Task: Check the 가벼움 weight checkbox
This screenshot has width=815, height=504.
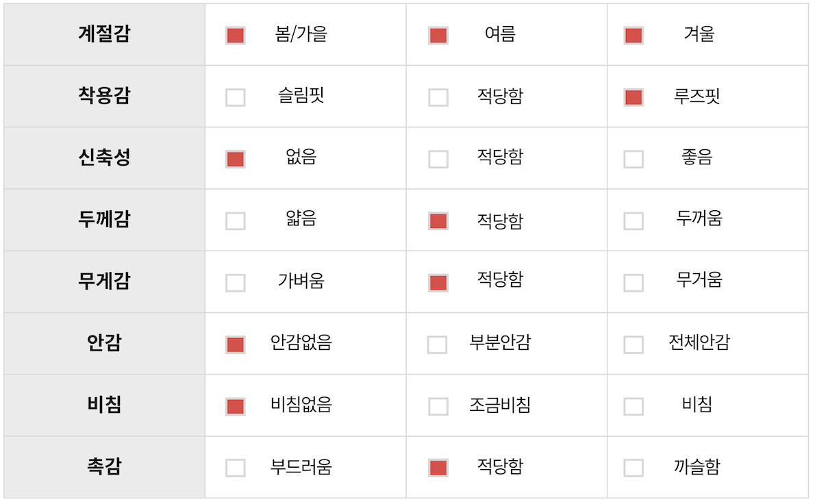Action: coord(236,283)
